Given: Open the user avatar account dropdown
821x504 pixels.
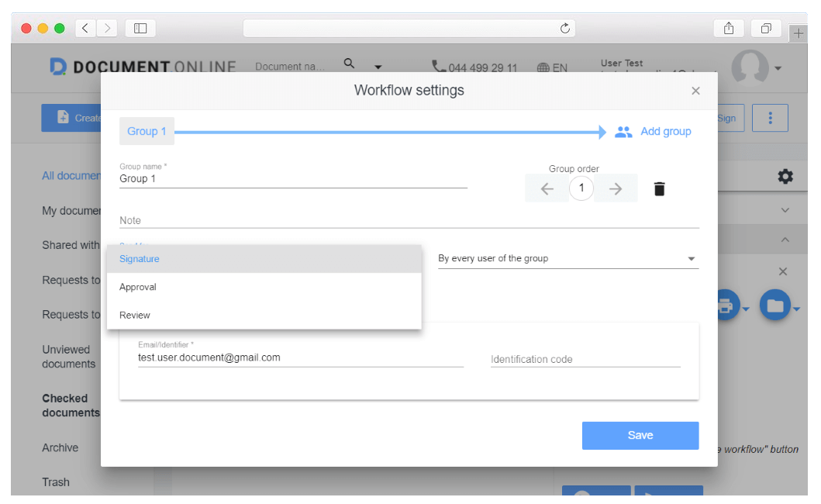Looking at the screenshot, I should click(778, 68).
